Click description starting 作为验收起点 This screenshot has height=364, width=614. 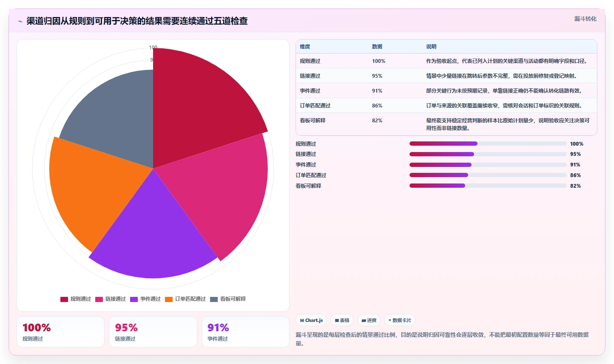tap(507, 61)
